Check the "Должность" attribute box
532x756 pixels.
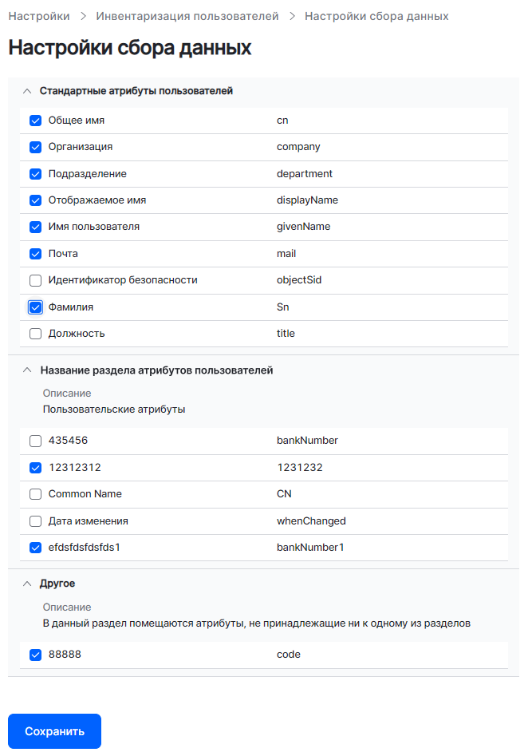pos(35,334)
